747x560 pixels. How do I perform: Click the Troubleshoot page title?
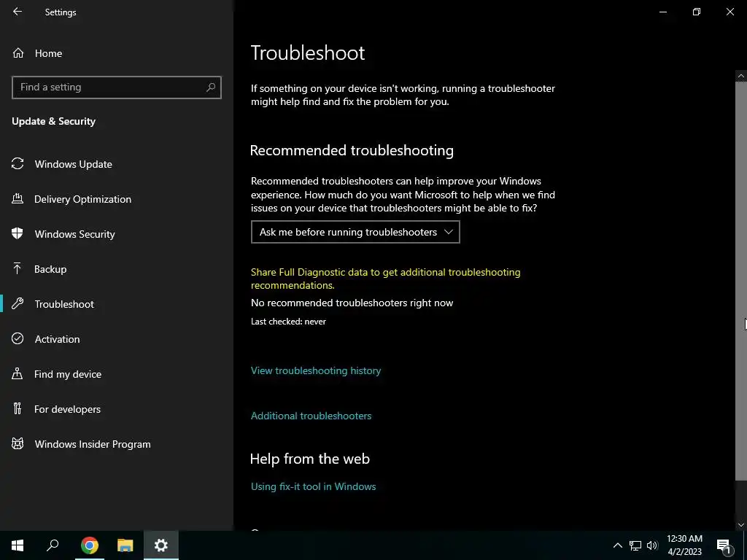[308, 52]
